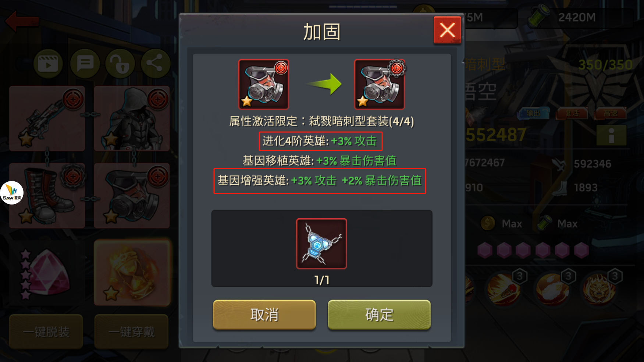Open the video replay icon
Viewport: 644px width, 362px height.
coord(48,64)
